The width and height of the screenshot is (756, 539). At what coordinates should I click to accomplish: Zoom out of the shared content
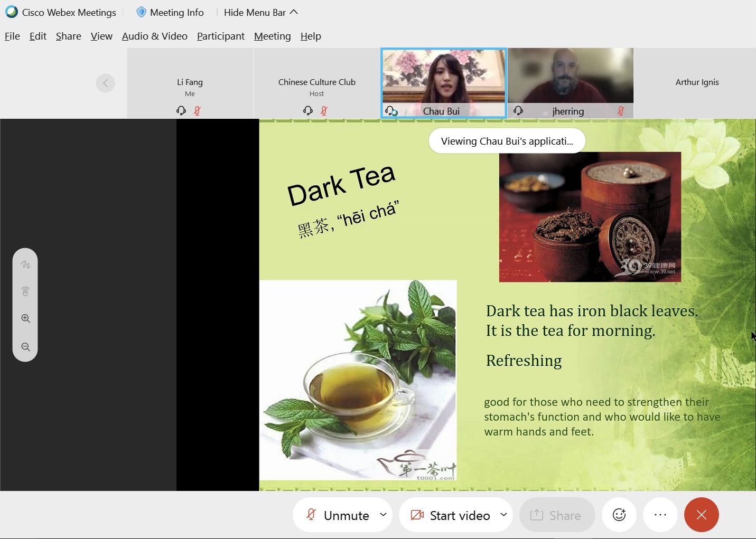25,347
